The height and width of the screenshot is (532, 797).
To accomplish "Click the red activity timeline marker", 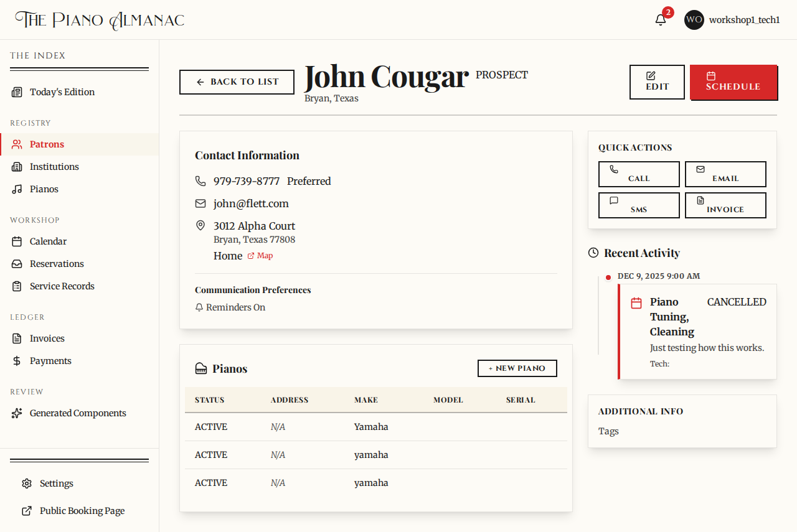I will click(x=608, y=278).
